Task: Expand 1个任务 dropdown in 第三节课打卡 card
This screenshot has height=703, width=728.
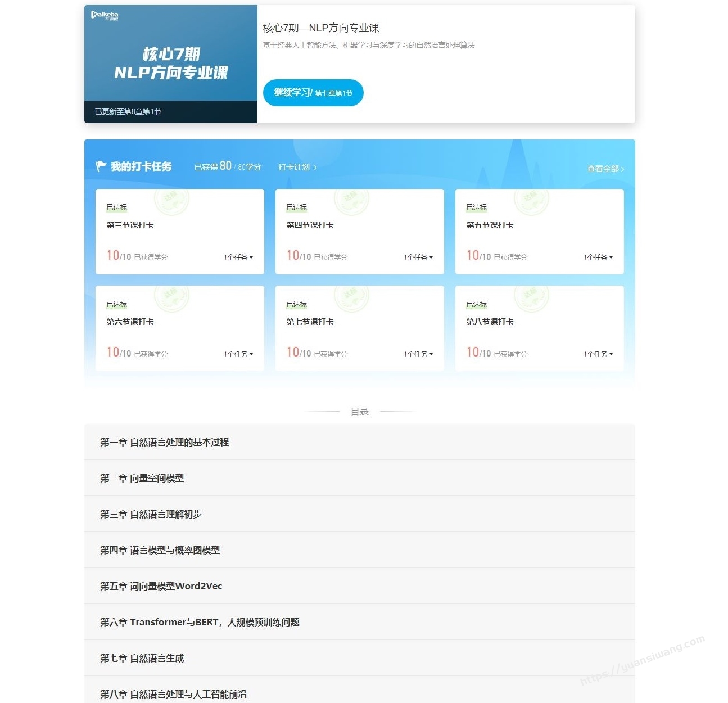Action: click(x=238, y=257)
